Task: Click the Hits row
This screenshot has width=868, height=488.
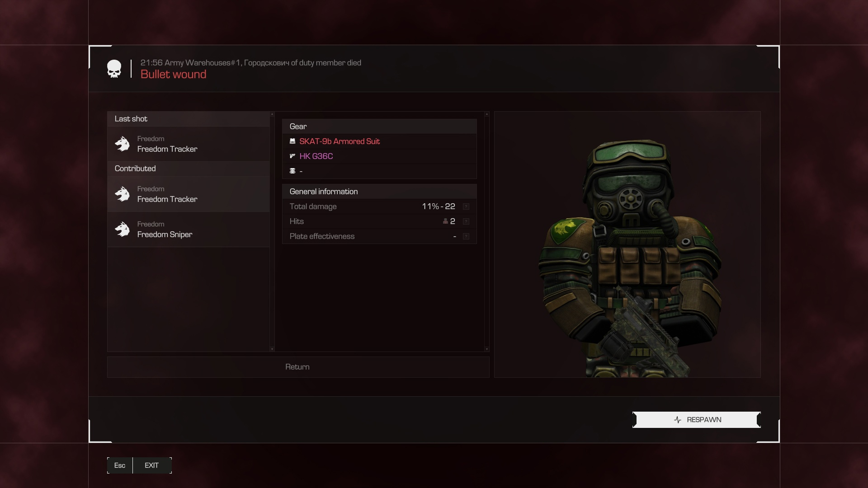Action: point(379,221)
